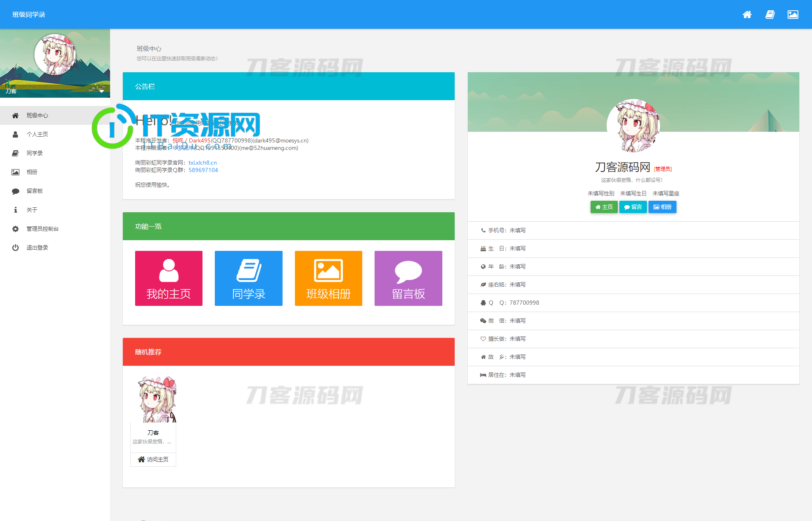Click the home icon next to 班级中心
The height and width of the screenshot is (521, 812).
[15, 115]
